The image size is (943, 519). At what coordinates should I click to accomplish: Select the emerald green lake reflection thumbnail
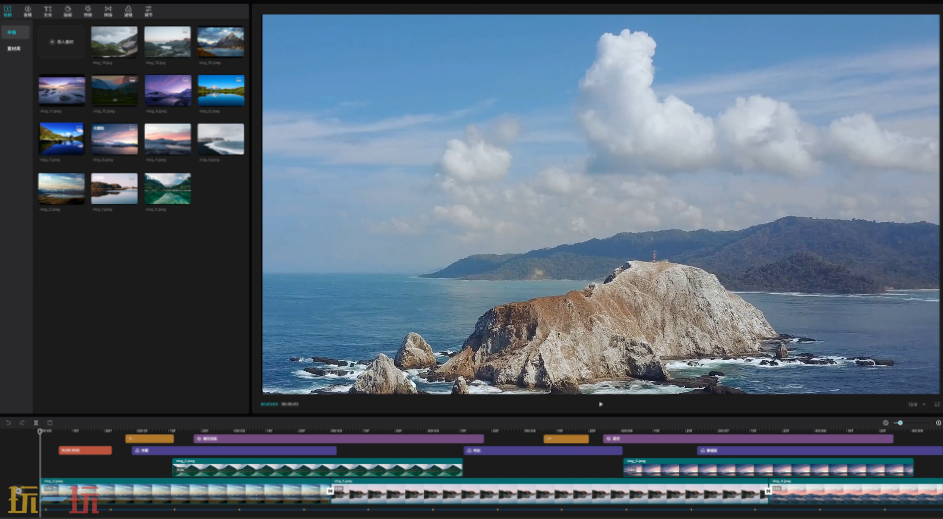[x=167, y=189]
